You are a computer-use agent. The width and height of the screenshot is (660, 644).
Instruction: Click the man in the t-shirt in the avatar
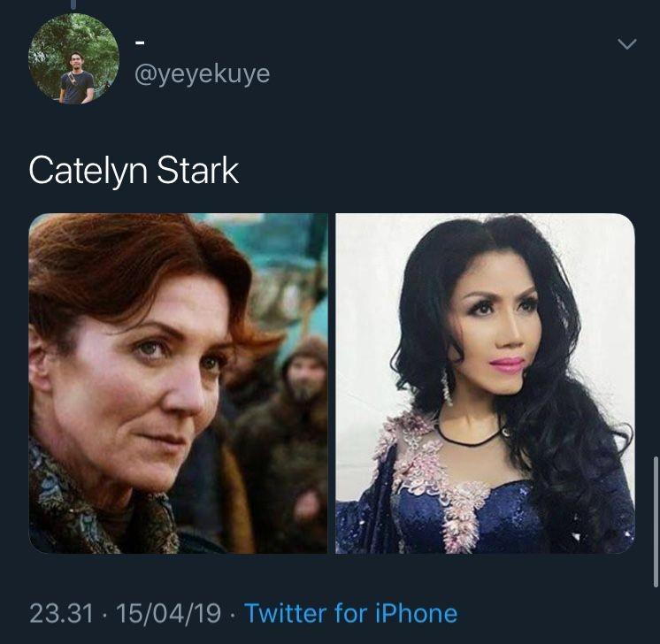coord(76,79)
